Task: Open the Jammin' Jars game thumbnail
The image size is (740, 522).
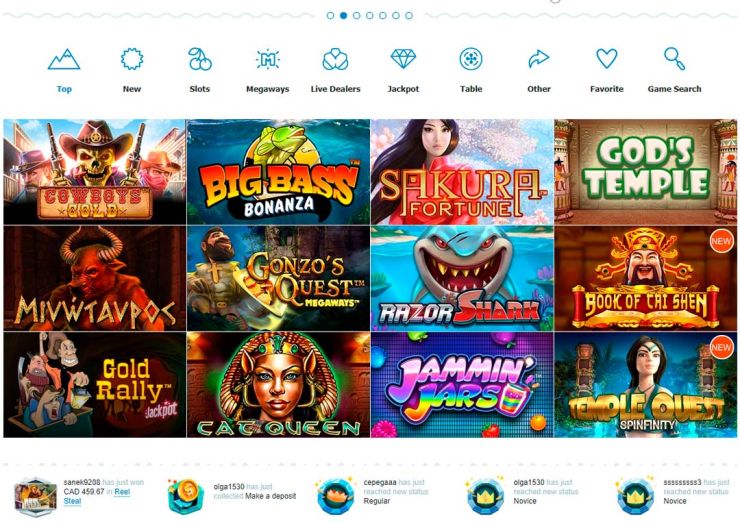Action: (x=462, y=385)
